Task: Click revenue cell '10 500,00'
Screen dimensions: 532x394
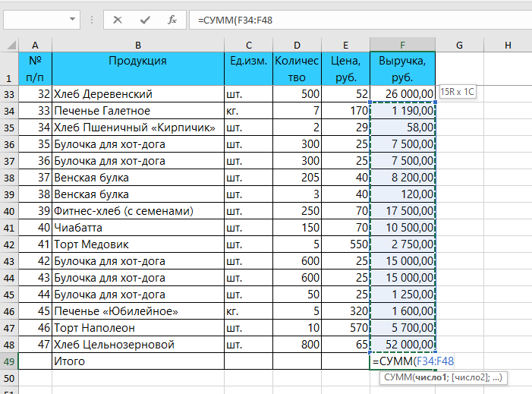Action: point(402,228)
